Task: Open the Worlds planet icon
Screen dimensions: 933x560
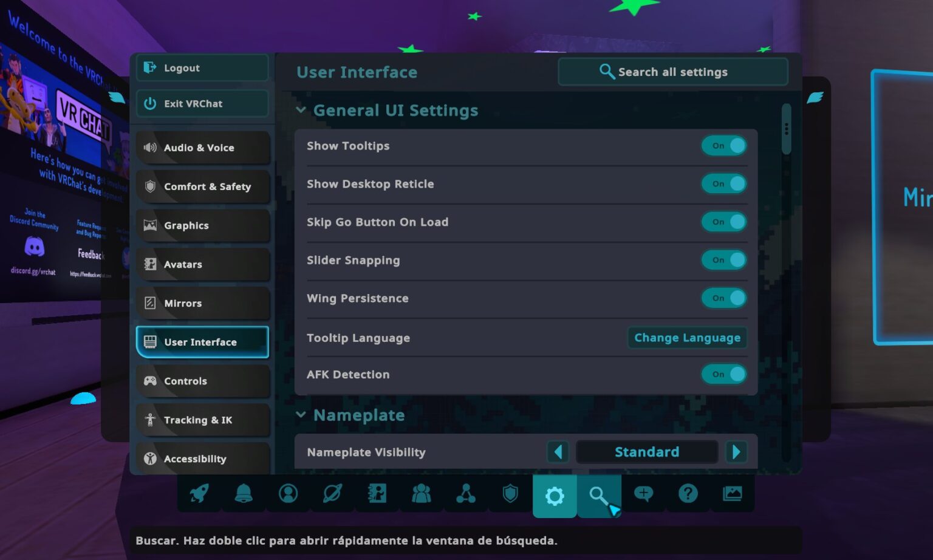Action: coord(332,494)
